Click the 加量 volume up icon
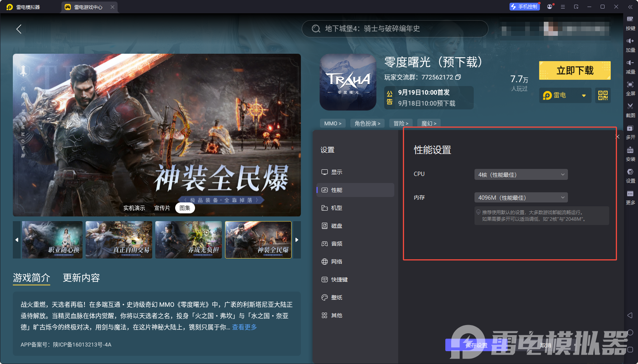Image resolution: width=638 pixels, height=364 pixels. tap(631, 44)
